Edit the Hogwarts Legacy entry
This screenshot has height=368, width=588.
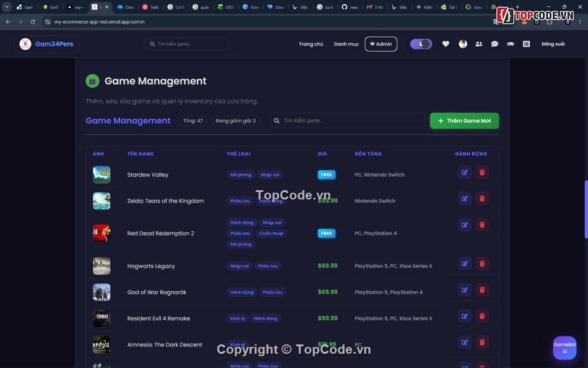(465, 264)
